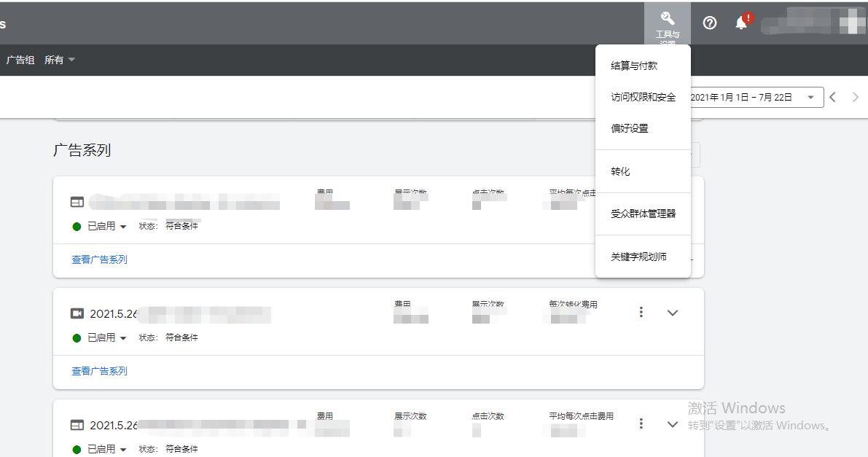This screenshot has height=457, width=868.
Task: Click the green enabled status dot
Action: click(76, 226)
